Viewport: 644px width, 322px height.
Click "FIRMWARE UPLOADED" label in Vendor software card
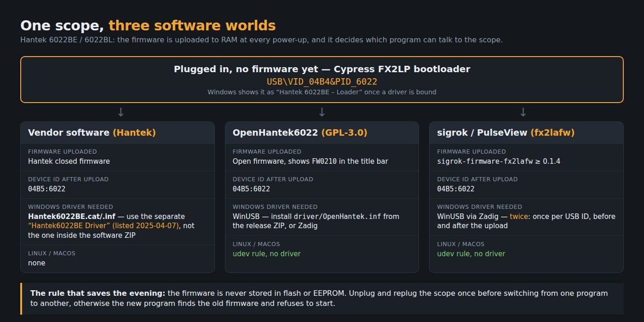tap(63, 151)
